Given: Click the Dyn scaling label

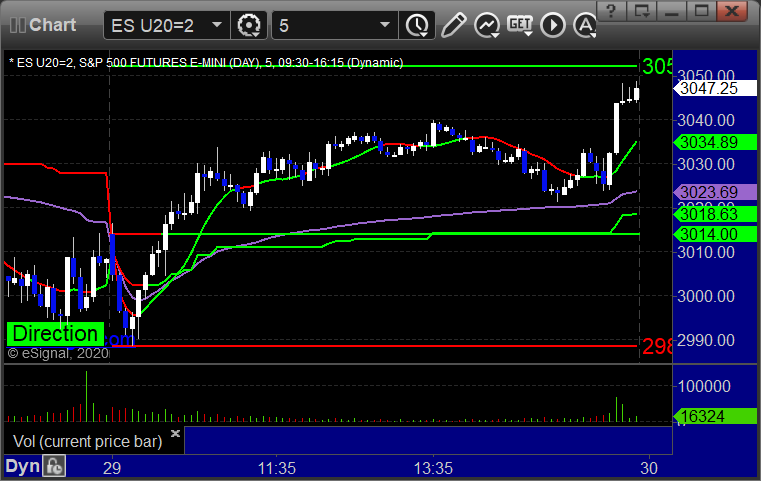Looking at the screenshot, I should pos(22,466).
